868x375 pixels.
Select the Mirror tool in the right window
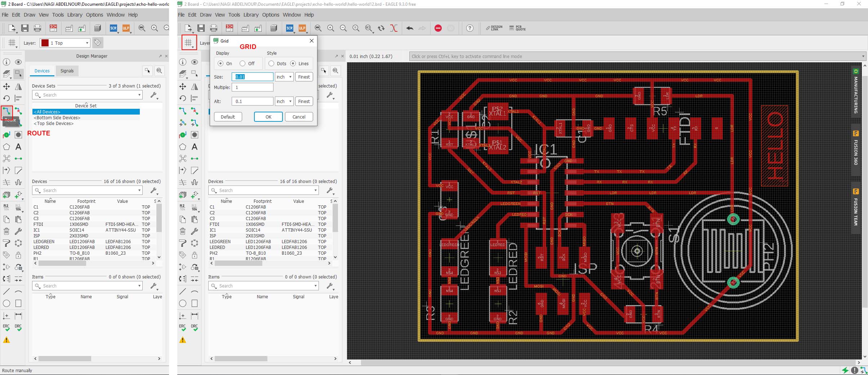195,86
